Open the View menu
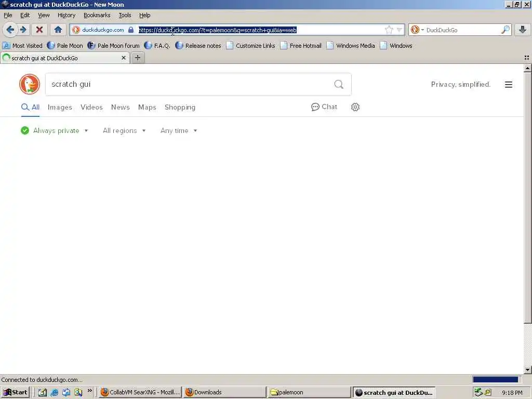Screen dimensions: 532x399 pyautogui.click(x=44, y=15)
